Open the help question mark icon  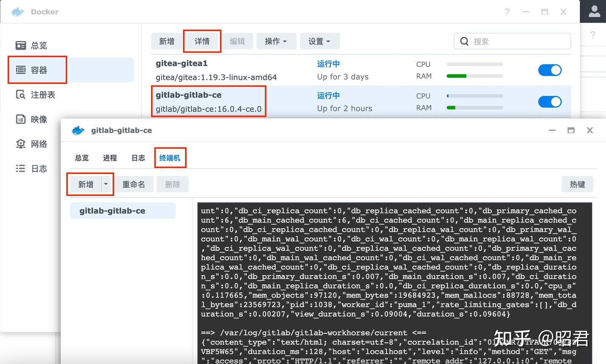tap(507, 12)
